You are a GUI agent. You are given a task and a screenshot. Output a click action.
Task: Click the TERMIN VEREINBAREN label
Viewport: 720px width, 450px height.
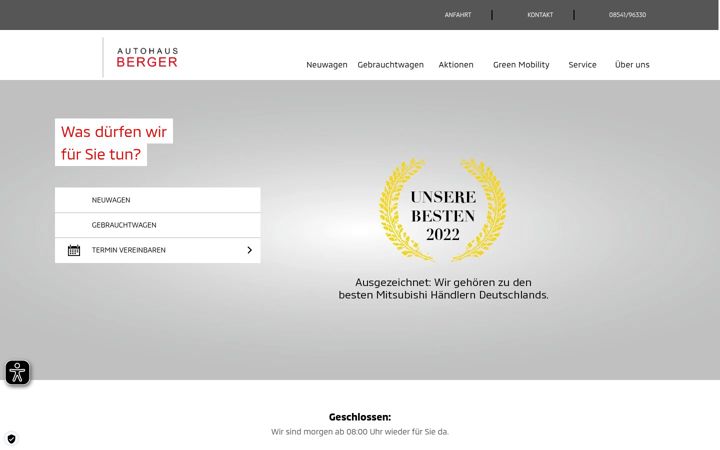pos(129,250)
